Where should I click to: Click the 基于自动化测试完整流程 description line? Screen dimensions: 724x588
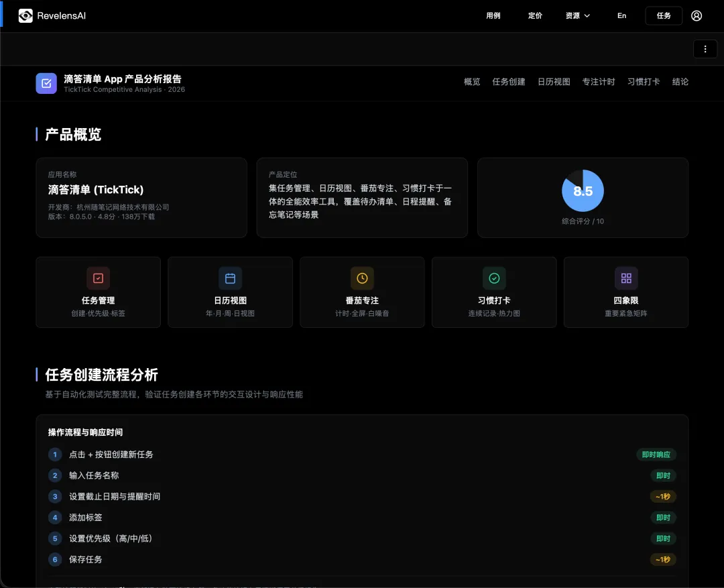click(174, 394)
